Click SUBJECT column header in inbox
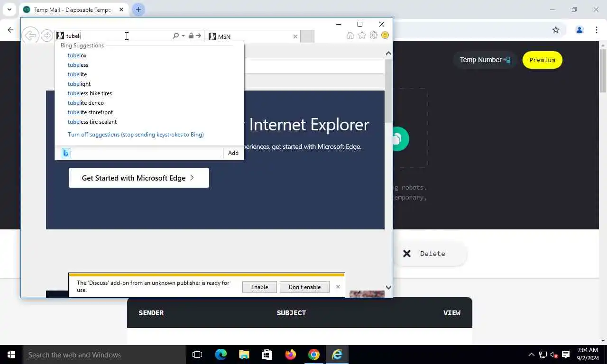The image size is (607, 364). (x=291, y=313)
